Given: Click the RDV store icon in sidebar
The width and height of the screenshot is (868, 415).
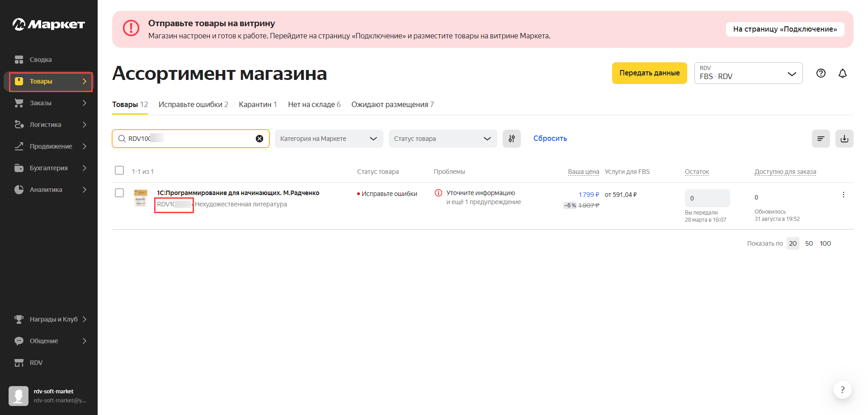Looking at the screenshot, I should click(19, 363).
